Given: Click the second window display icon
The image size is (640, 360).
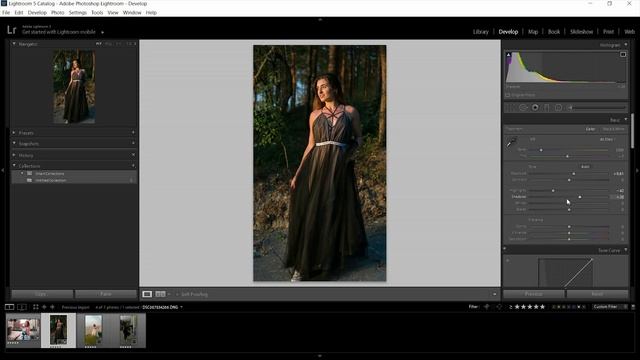Looking at the screenshot, I should point(22,307).
